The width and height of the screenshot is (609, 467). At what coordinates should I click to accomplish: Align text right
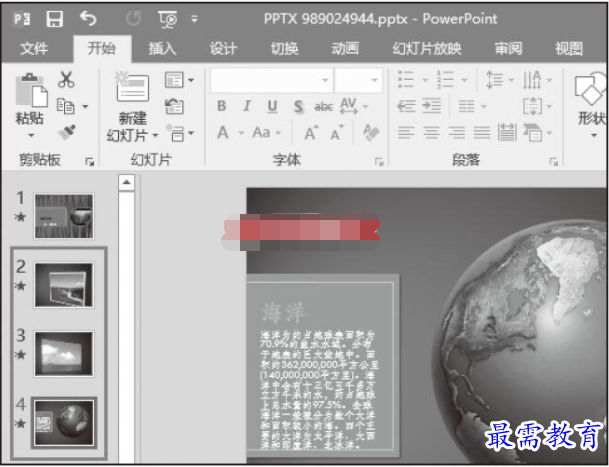point(457,133)
